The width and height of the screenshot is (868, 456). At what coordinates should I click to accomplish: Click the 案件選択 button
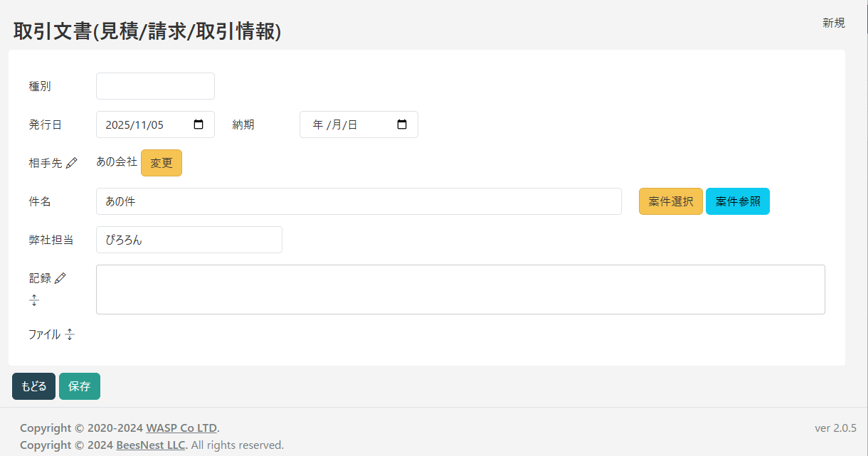[670, 201]
